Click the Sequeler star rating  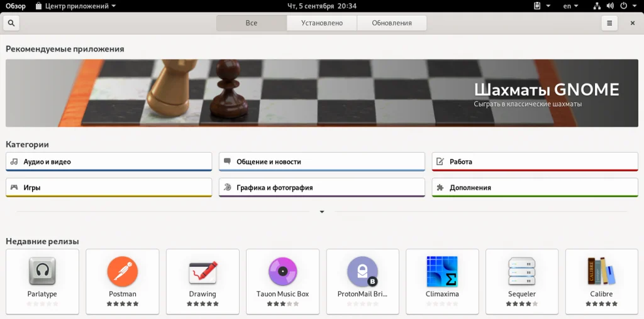point(521,304)
